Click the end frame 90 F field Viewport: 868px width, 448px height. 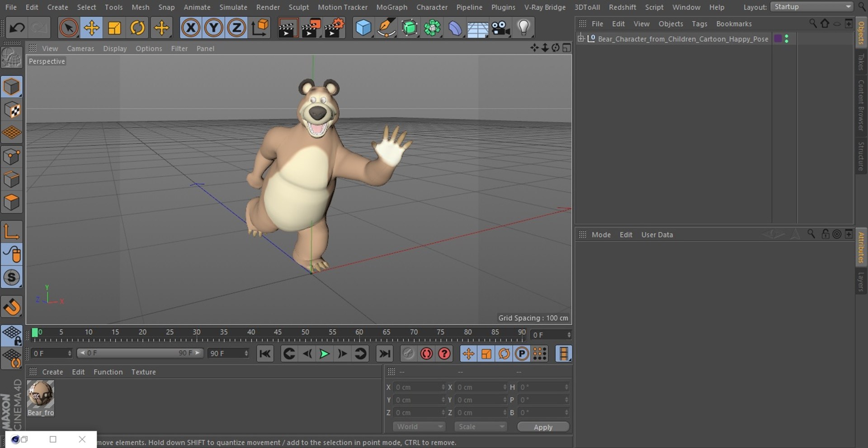pos(229,354)
